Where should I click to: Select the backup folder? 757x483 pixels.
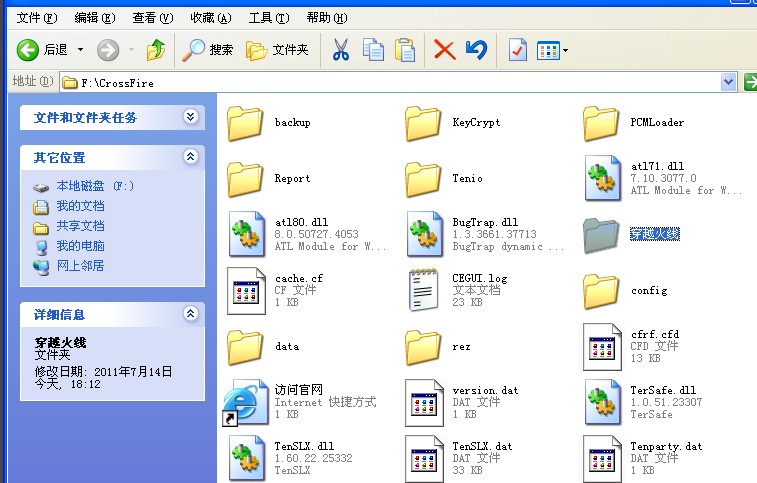click(269, 123)
